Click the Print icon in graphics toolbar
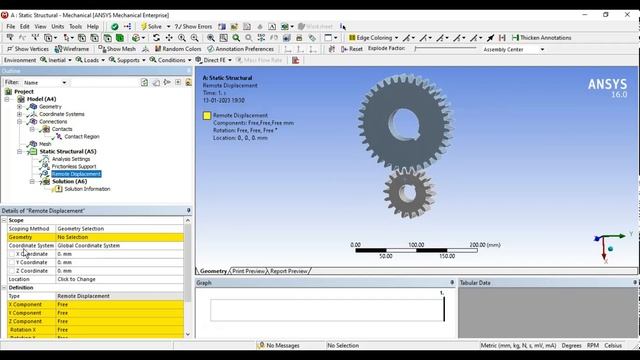This screenshot has height=360, width=640. coord(299,38)
